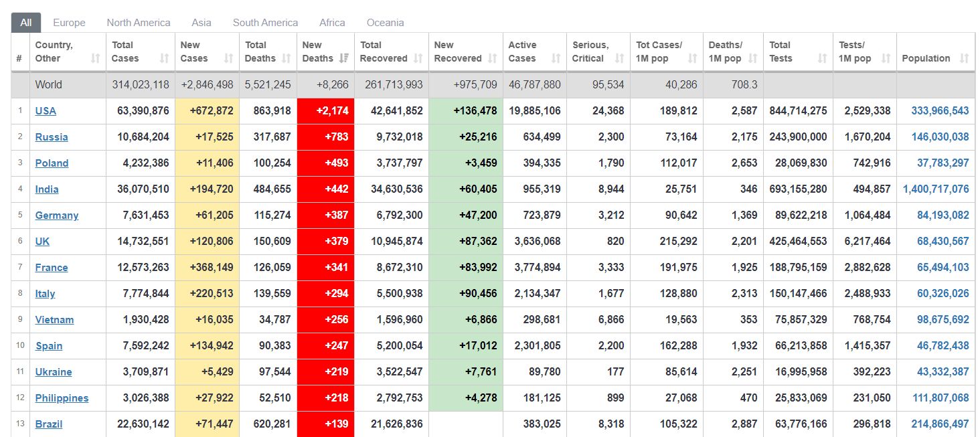Click sort icon in Total Tests column
The image size is (980, 437).
click(822, 59)
